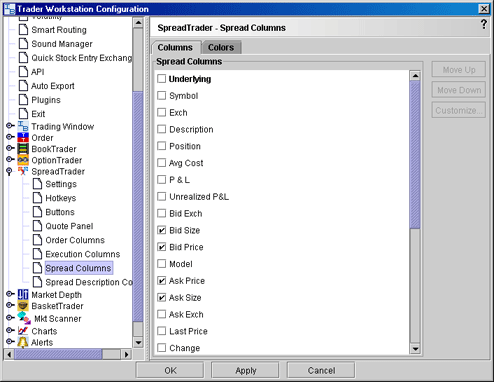This screenshot has width=494, height=382.
Task: Click the Buttons page icon
Action: [x=37, y=212]
